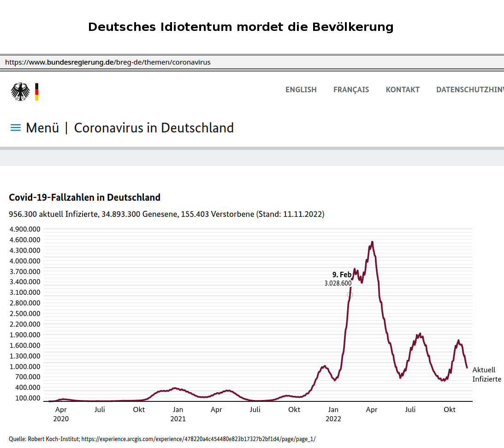This screenshot has width=504, height=448.
Task: Click the 100.000 y-axis label
Action: pos(28,398)
